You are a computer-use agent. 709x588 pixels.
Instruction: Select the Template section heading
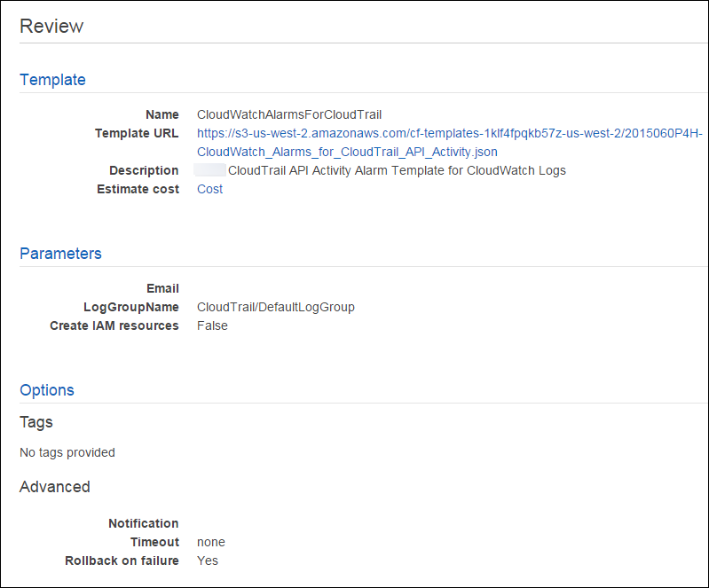point(52,80)
